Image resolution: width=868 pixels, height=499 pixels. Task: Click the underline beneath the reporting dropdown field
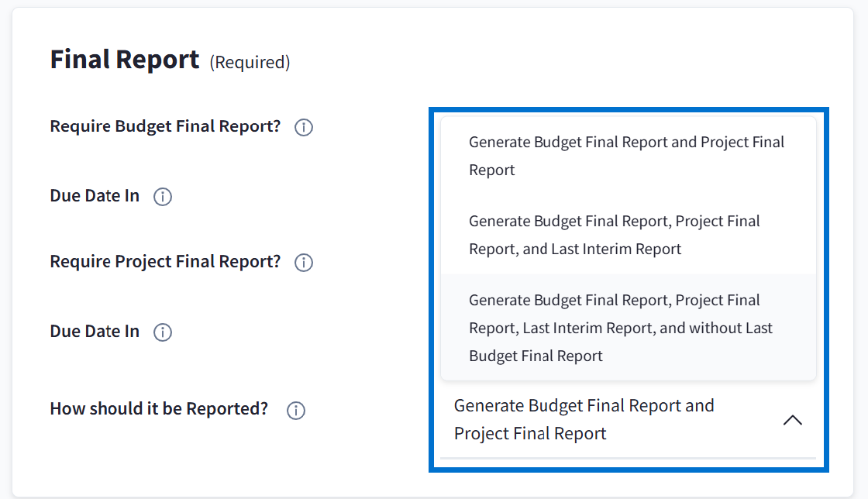click(628, 459)
